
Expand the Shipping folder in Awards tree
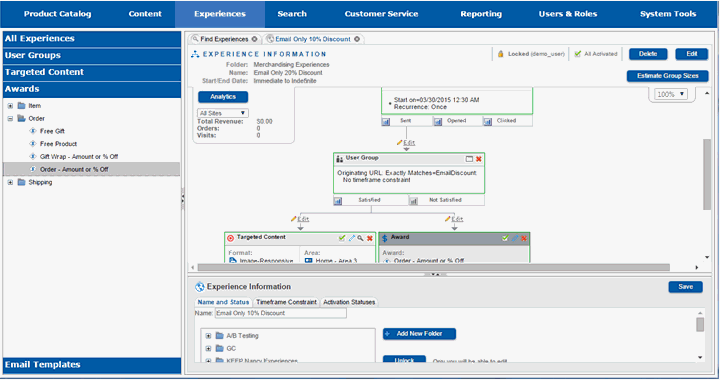pos(10,182)
